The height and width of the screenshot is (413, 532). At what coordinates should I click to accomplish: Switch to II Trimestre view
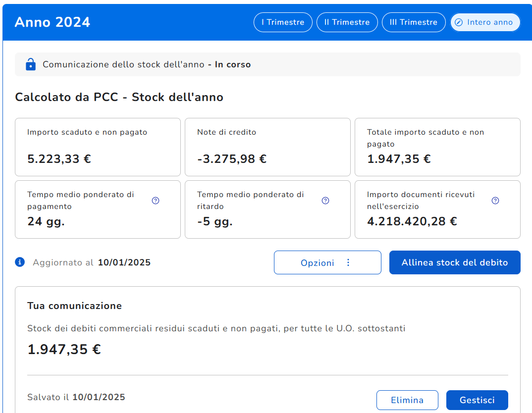tap(347, 22)
